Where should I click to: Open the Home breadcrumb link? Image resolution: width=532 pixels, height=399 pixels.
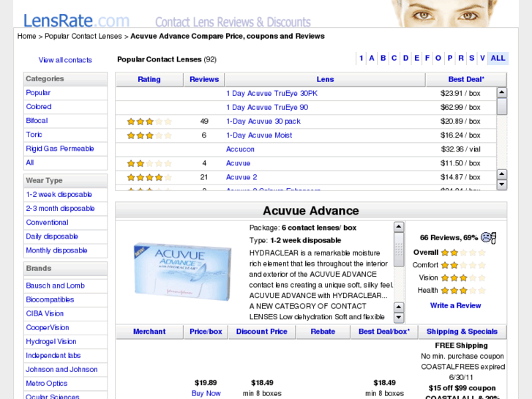pos(27,36)
